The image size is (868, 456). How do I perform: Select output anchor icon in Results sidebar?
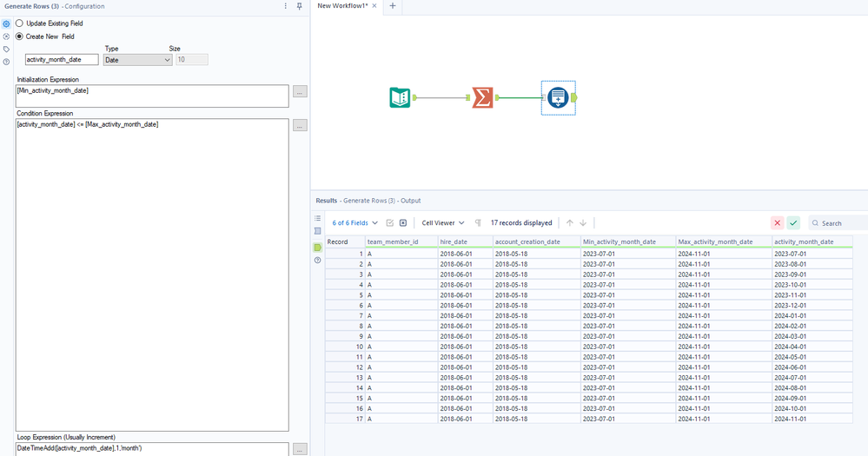(x=318, y=248)
